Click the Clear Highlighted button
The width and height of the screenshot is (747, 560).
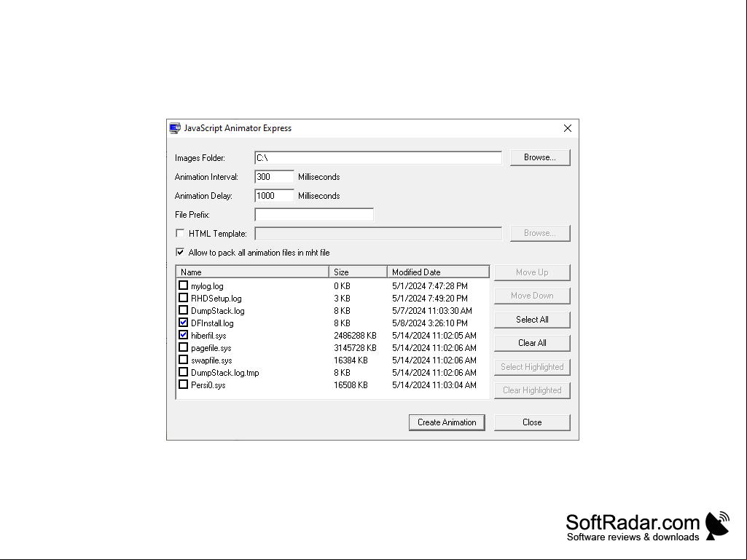coord(532,390)
